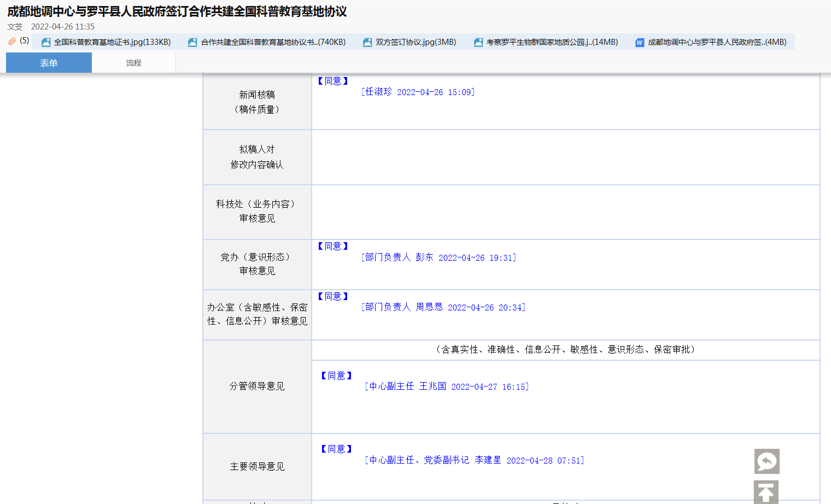
Task: Click the paperclip attachments icon
Action: click(12, 41)
